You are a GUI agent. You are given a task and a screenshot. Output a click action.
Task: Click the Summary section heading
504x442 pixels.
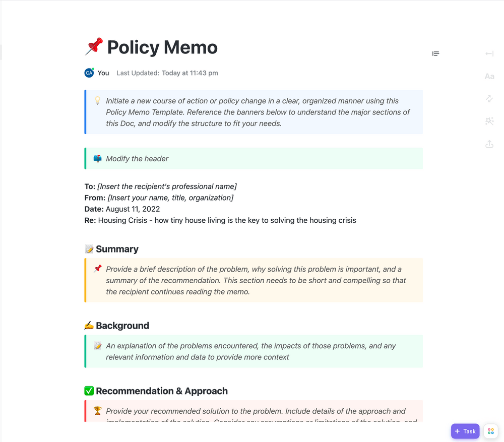(x=117, y=249)
